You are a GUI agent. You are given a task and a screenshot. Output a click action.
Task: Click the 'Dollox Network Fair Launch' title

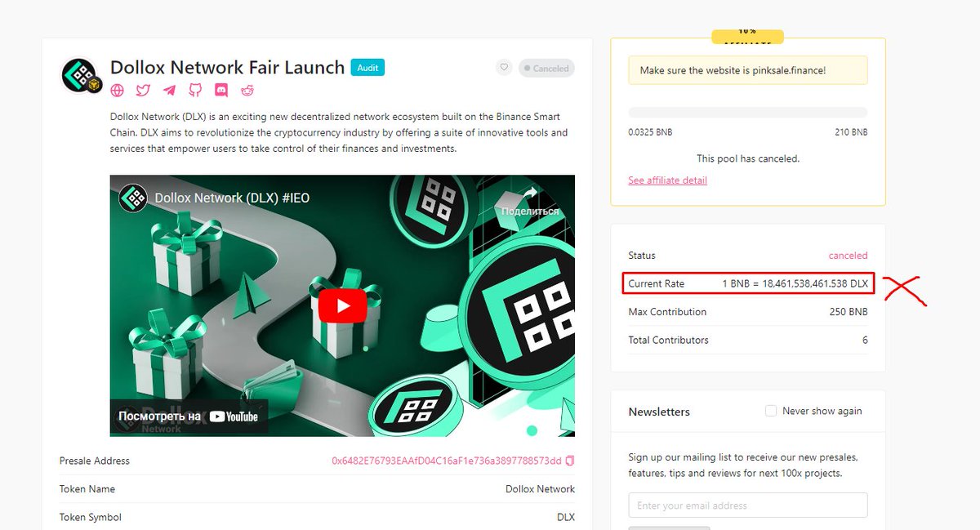click(x=227, y=68)
